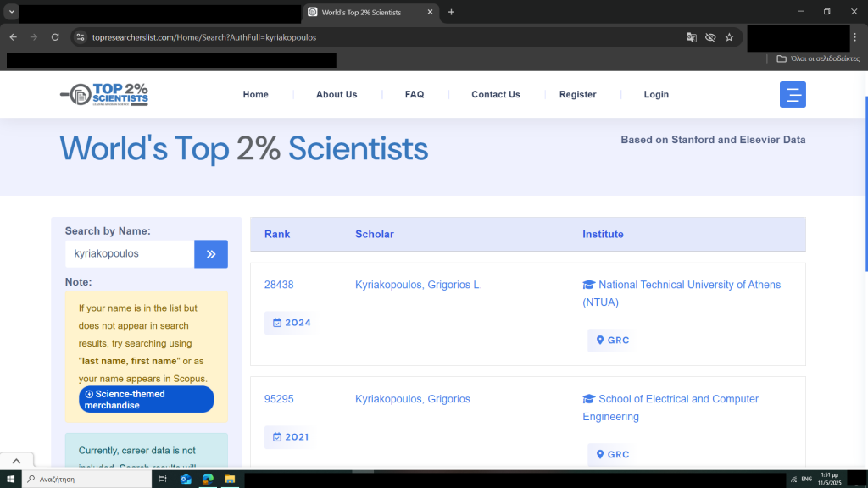Click the page vertical scrollbar thumb
Viewport: 868px width, 488px height.
click(x=865, y=184)
